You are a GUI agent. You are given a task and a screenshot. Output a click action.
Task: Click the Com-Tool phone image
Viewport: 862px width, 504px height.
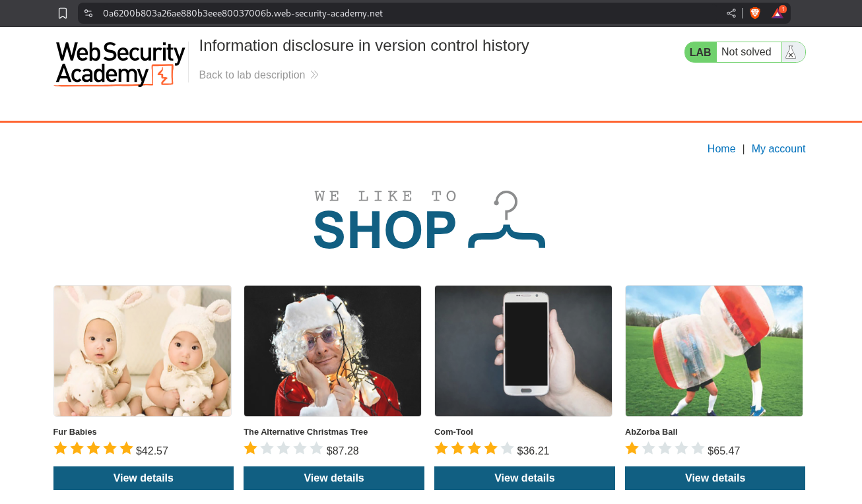pyautogui.click(x=523, y=351)
